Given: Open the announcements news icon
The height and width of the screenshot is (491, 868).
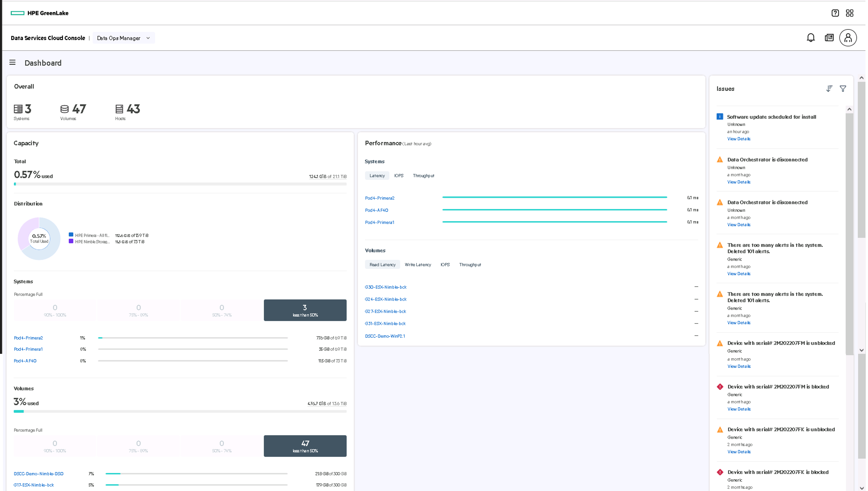Looking at the screenshot, I should click(829, 38).
